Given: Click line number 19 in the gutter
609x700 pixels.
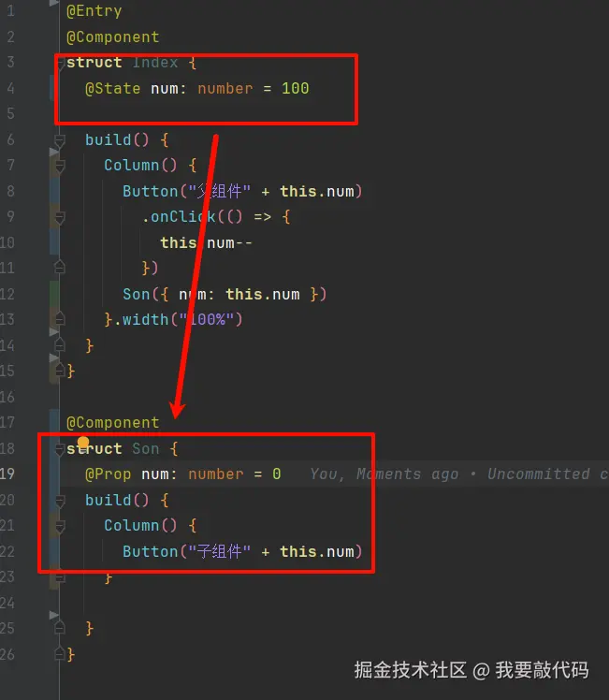Looking at the screenshot, I should [7, 474].
